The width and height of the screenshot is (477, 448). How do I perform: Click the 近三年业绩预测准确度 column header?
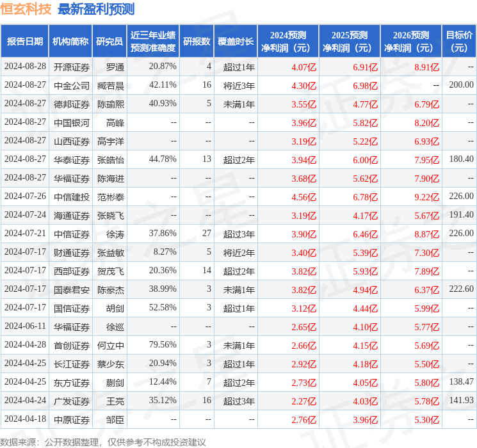153,41
